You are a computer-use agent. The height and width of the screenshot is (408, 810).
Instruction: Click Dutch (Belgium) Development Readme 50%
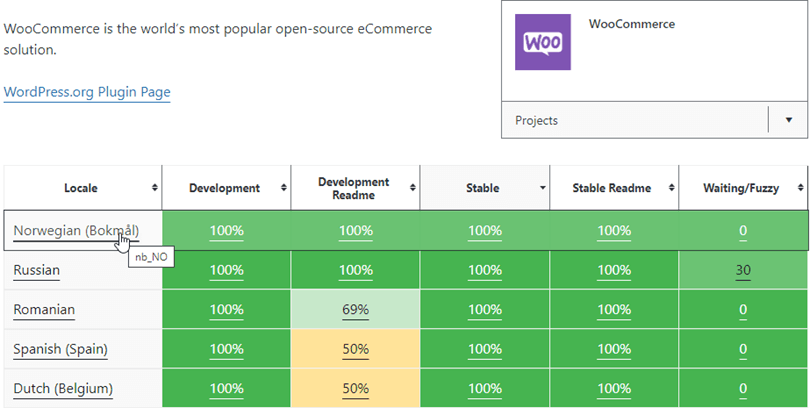[355, 389]
